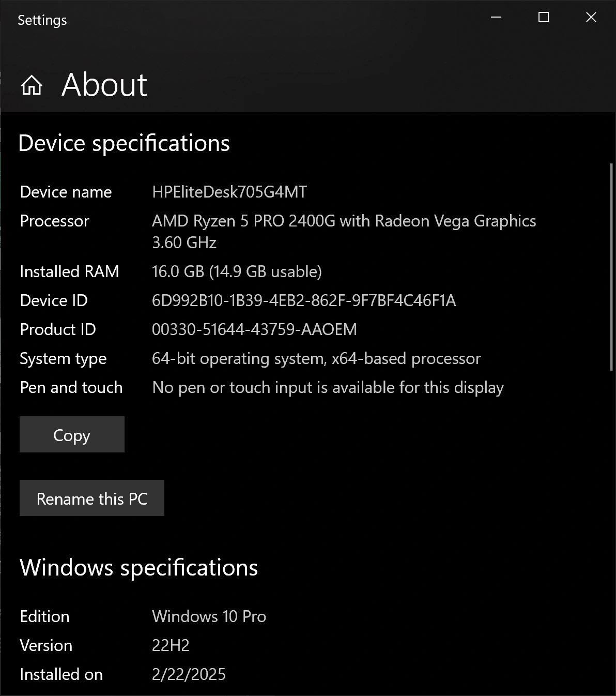
Task: Click the System type value text
Action: [x=316, y=359]
